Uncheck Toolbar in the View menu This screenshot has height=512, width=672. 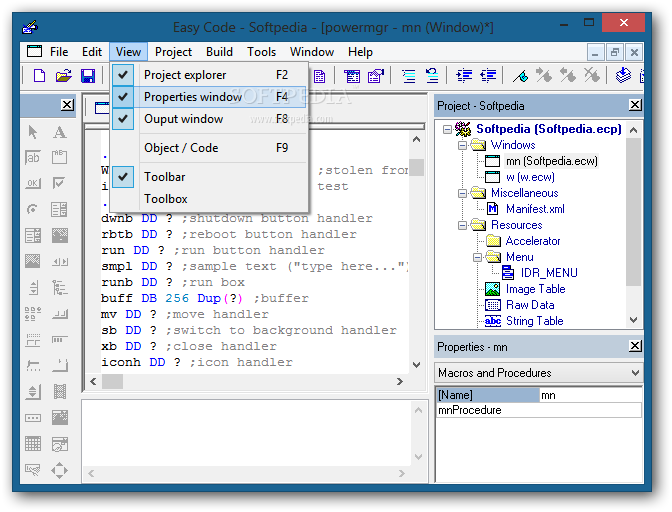click(210, 177)
